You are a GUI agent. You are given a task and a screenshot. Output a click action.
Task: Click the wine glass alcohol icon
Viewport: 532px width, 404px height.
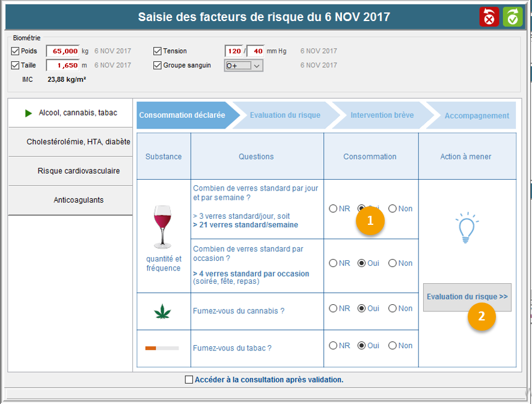[162, 227]
